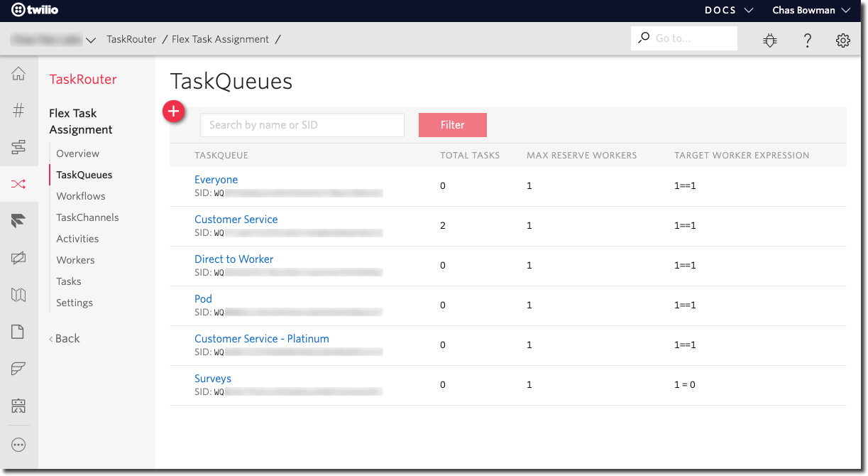
Task: Open the Marketplace storefront icon
Action: [x=18, y=406]
